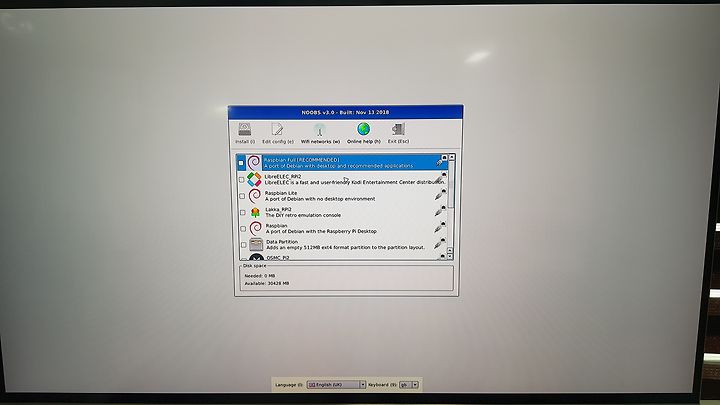Click the OSMC_Pi2 round logo
The image size is (720, 405).
[257, 257]
